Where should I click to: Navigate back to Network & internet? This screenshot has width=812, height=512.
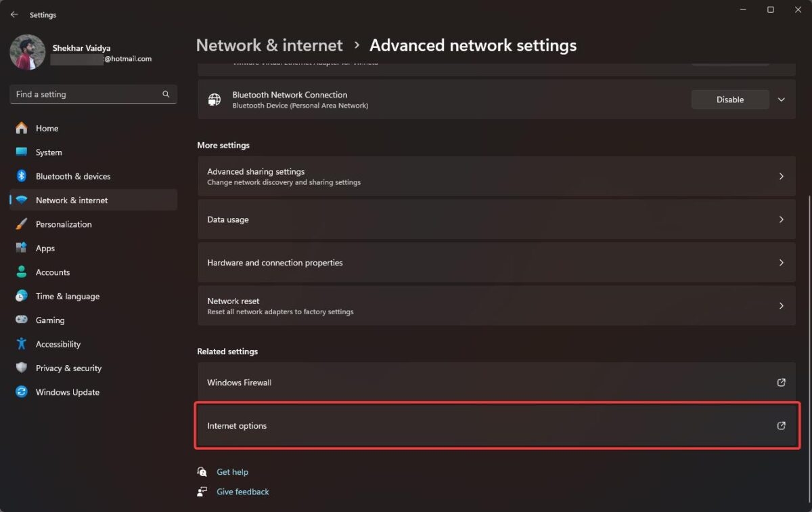269,45
